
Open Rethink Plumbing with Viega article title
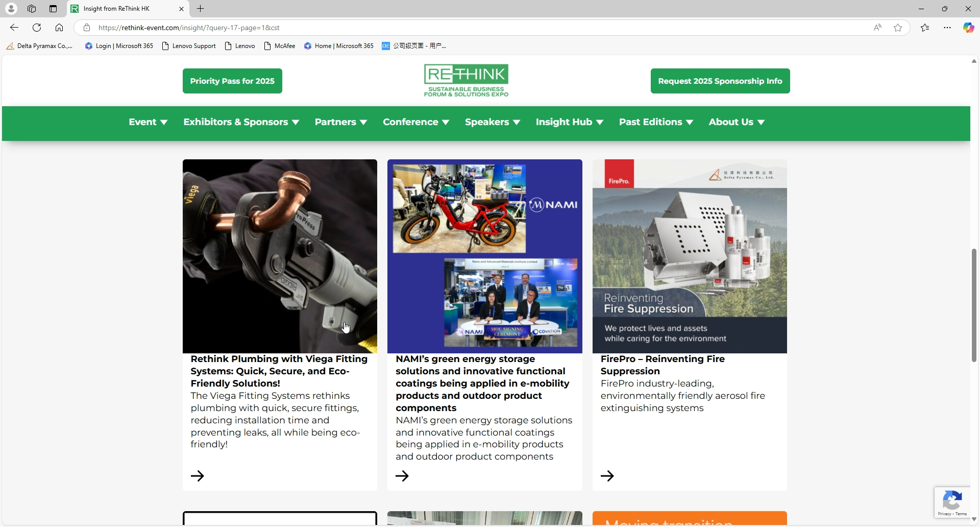click(x=279, y=371)
